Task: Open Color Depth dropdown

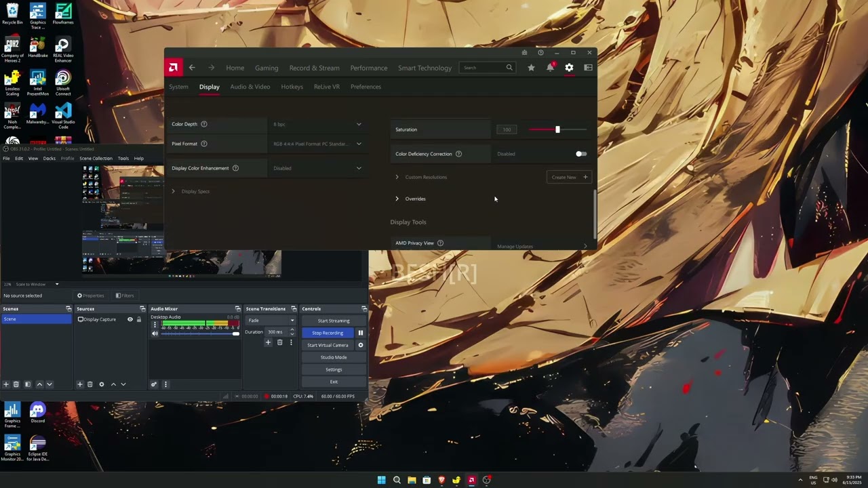Action: click(317, 124)
